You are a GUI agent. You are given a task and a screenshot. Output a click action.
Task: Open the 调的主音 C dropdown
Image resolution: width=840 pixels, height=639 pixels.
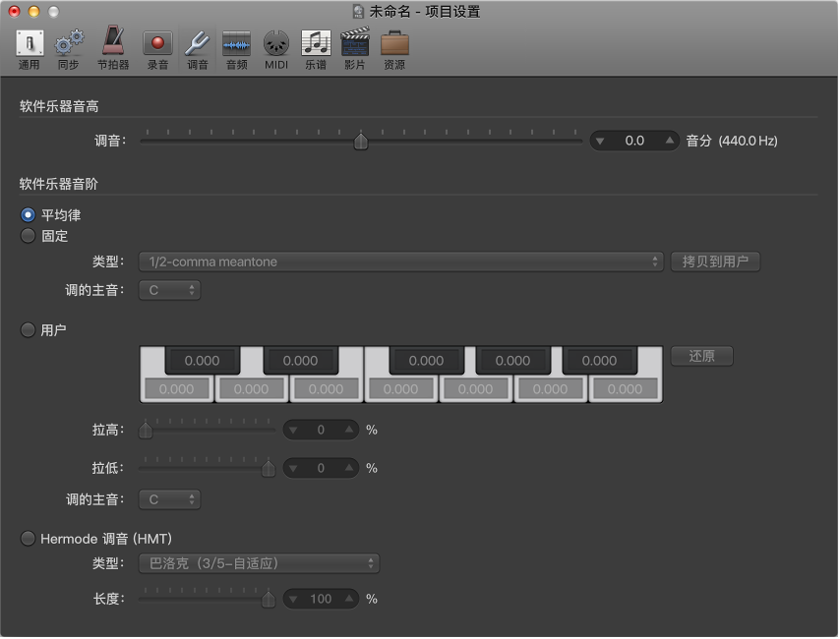169,290
